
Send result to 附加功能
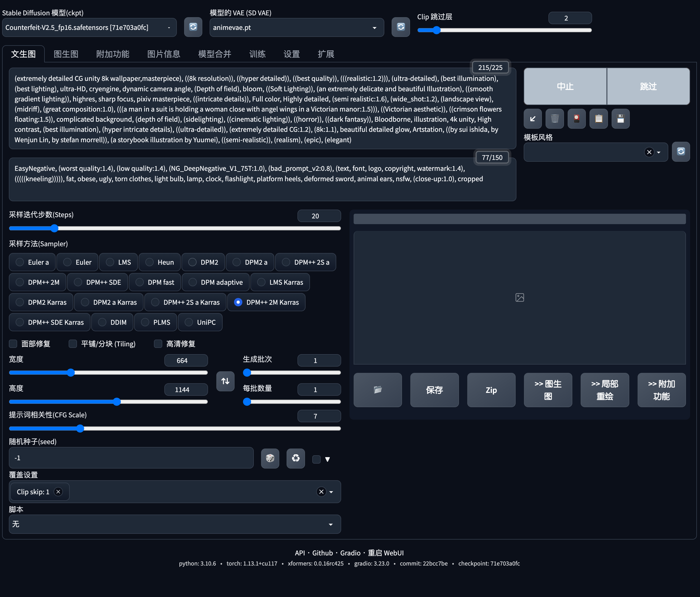(662, 390)
